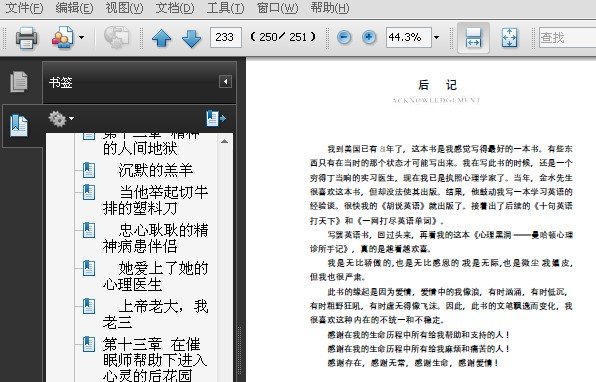Click bookmark icon beside 沉默的羔羊

point(89,170)
